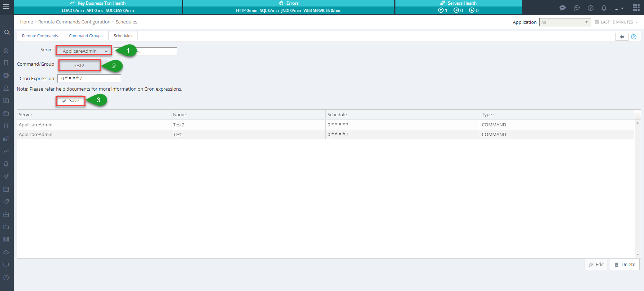Click the search magnifier icon in sidebar
The image size is (644, 291).
click(6, 32)
